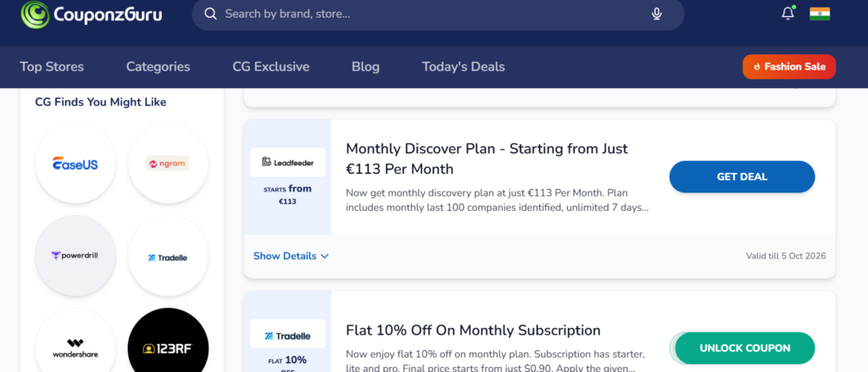Screen dimensions: 868x372
Task: Open the Top Stores menu
Action: tap(52, 67)
